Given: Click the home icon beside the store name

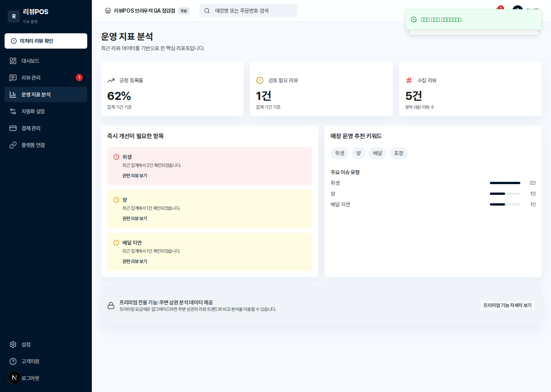Looking at the screenshot, I should click(108, 11).
